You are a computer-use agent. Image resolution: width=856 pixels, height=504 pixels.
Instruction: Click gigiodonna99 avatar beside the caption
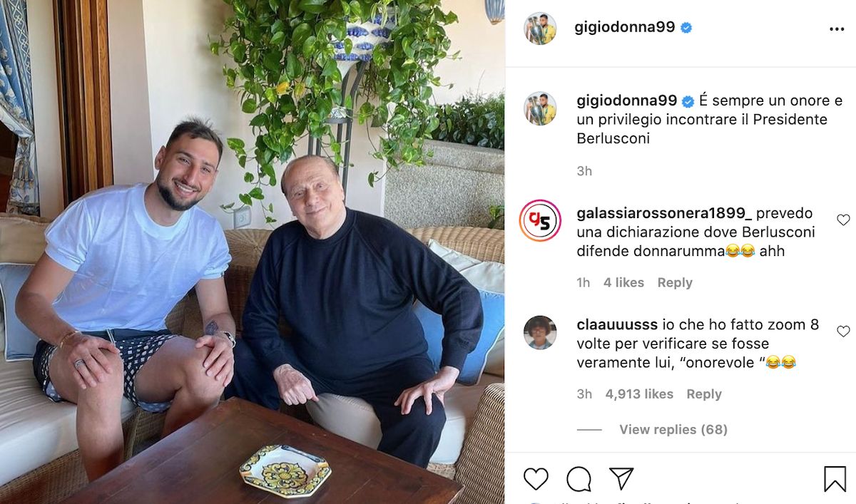pyautogui.click(x=540, y=109)
